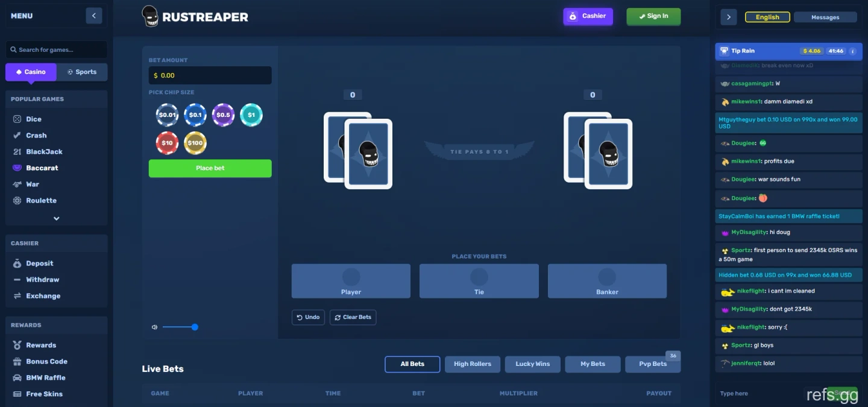Switch to Casino tab
This screenshot has height=407, width=868.
[31, 72]
